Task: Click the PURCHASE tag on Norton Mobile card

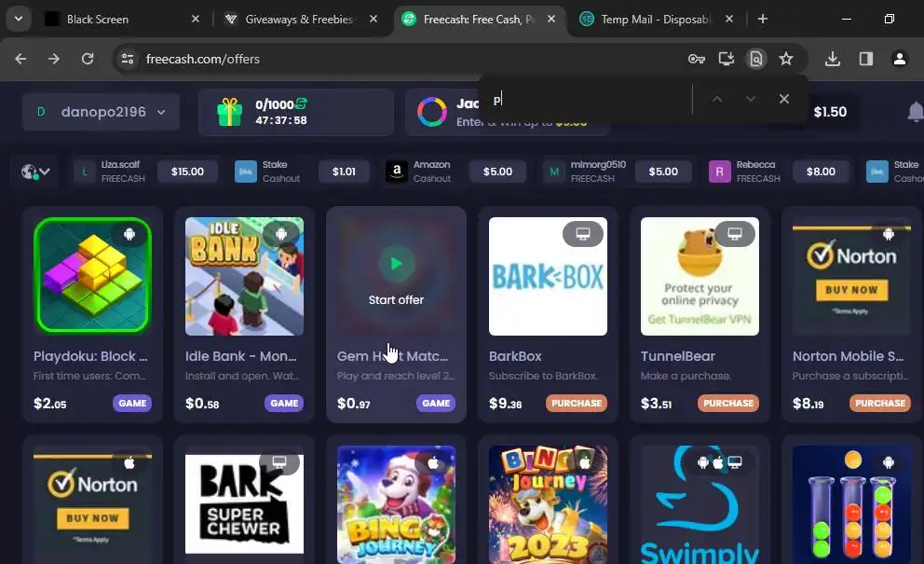Action: [x=880, y=403]
